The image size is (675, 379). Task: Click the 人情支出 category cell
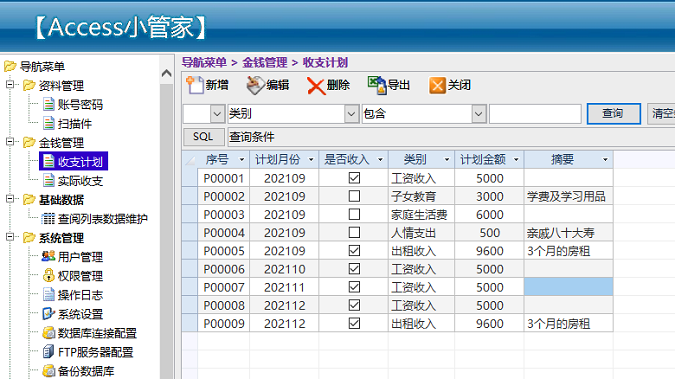421,233
